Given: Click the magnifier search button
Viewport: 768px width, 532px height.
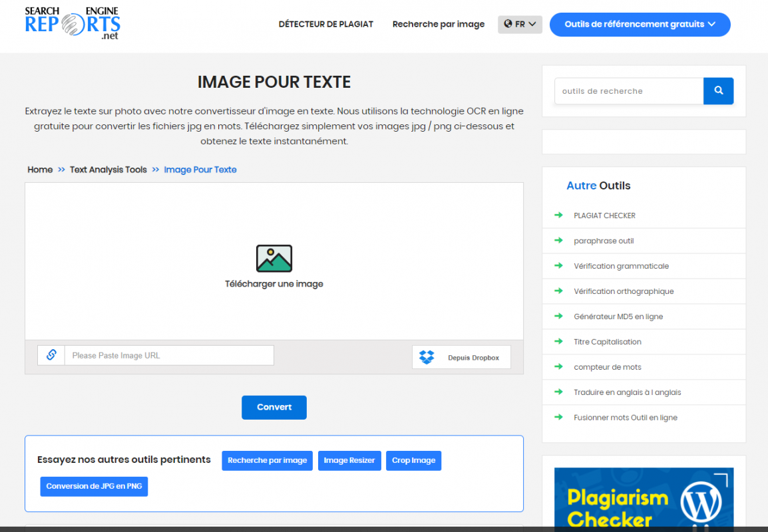Looking at the screenshot, I should pyautogui.click(x=718, y=90).
